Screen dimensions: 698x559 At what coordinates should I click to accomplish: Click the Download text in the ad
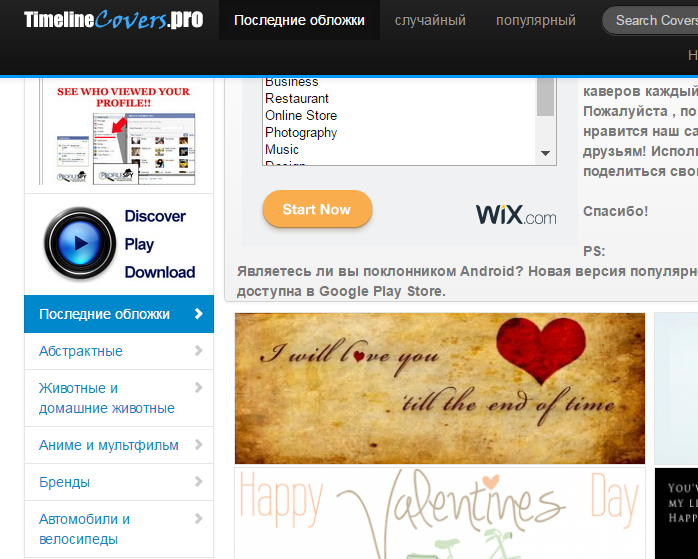pos(160,272)
